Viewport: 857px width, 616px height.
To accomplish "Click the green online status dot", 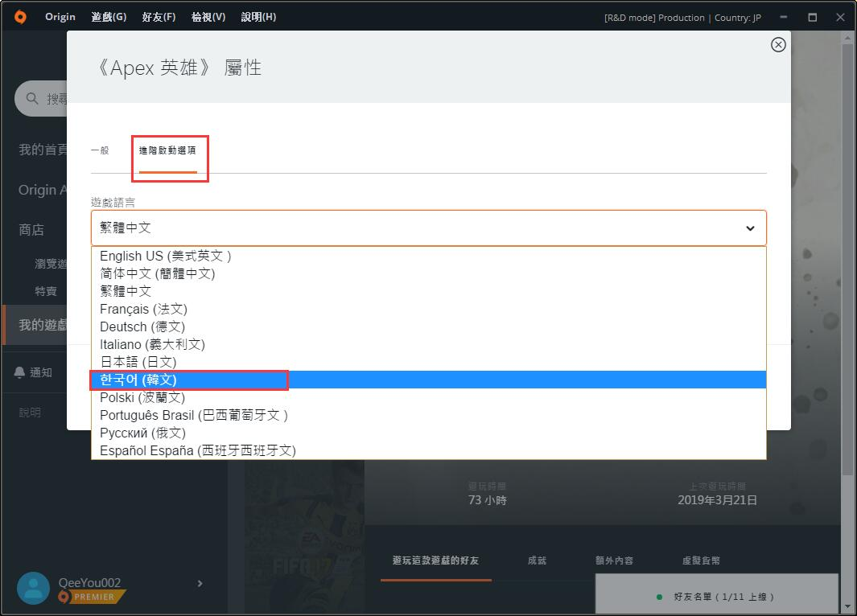I will [x=659, y=597].
